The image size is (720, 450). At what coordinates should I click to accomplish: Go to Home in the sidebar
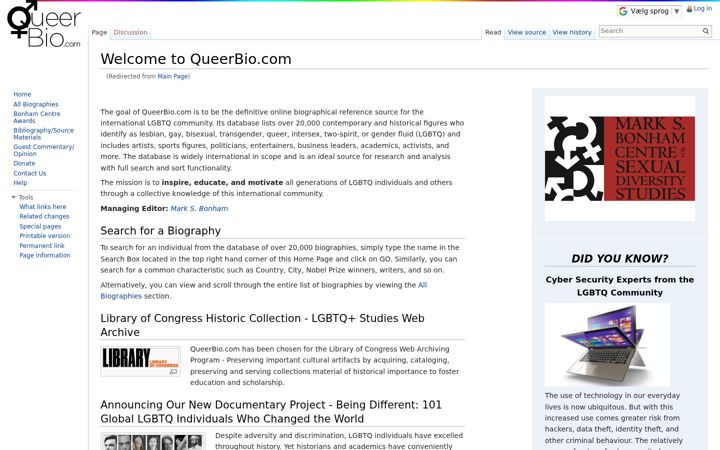(x=22, y=94)
